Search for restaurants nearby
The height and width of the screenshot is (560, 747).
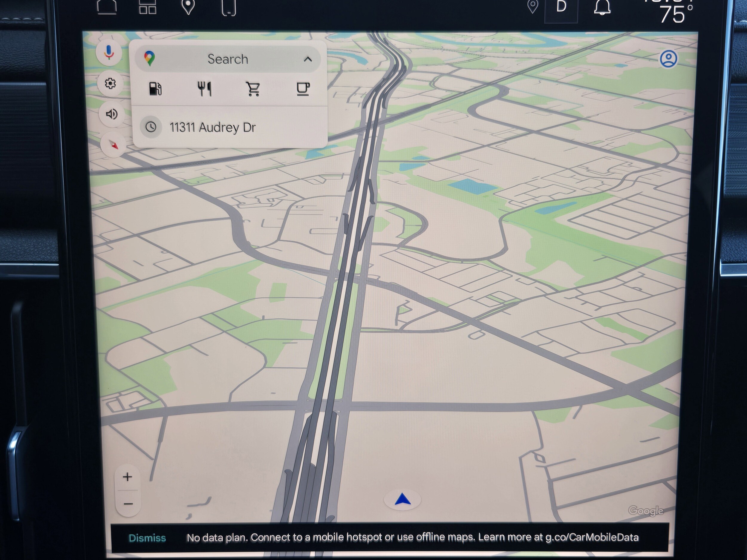coord(204,89)
